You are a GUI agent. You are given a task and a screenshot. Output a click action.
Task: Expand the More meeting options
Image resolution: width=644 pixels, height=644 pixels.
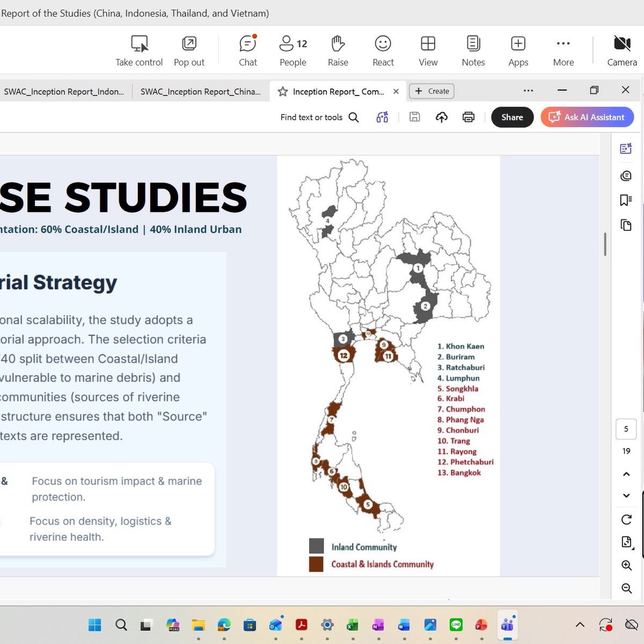coord(563,51)
